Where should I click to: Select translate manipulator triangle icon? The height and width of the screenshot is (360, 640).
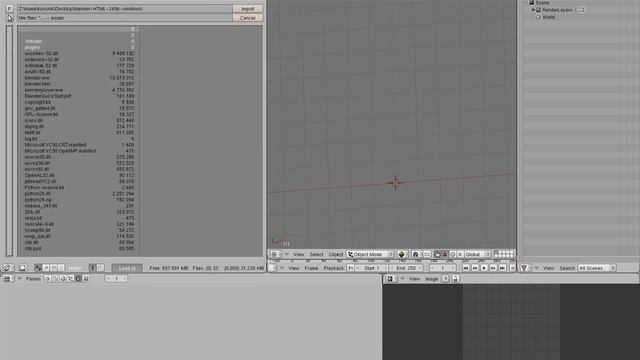[x=445, y=254]
